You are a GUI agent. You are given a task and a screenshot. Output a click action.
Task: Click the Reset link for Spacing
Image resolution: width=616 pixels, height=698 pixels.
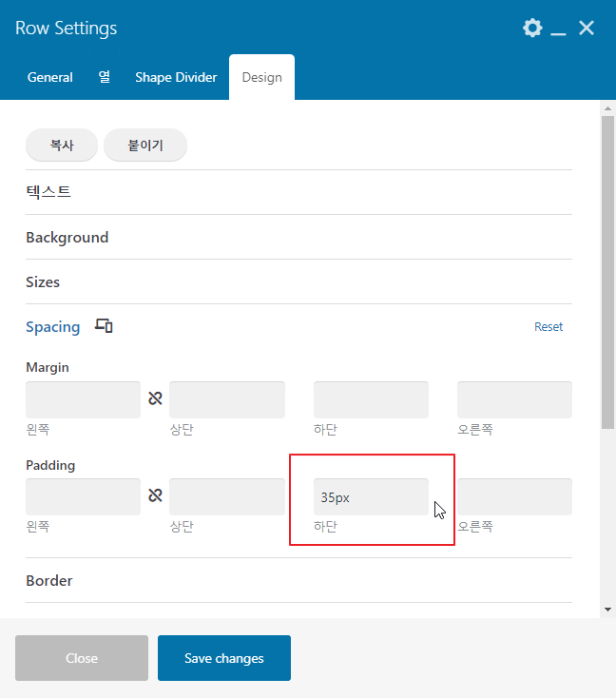(x=549, y=327)
